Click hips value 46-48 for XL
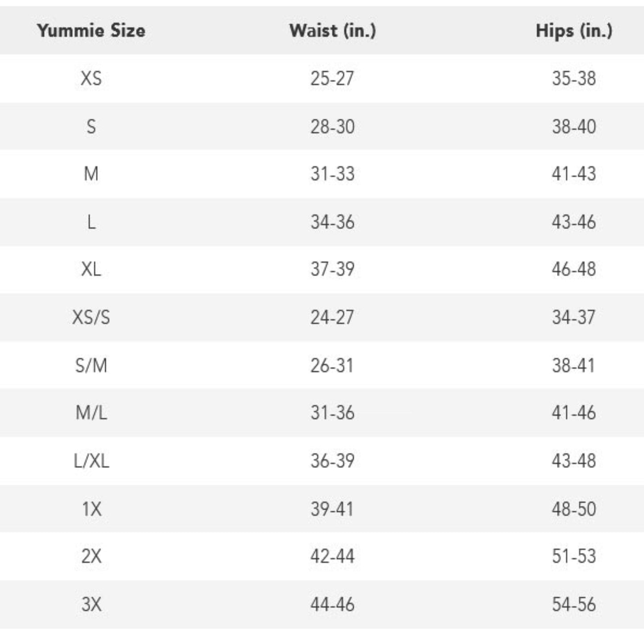The image size is (644, 644). point(574,269)
